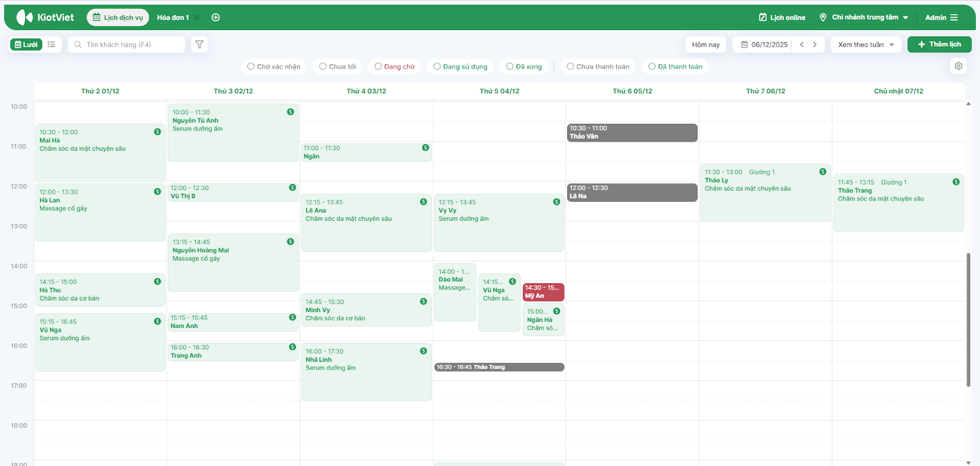Select the 13:00 time label
The image size is (980, 466).
pyautogui.click(x=19, y=226)
